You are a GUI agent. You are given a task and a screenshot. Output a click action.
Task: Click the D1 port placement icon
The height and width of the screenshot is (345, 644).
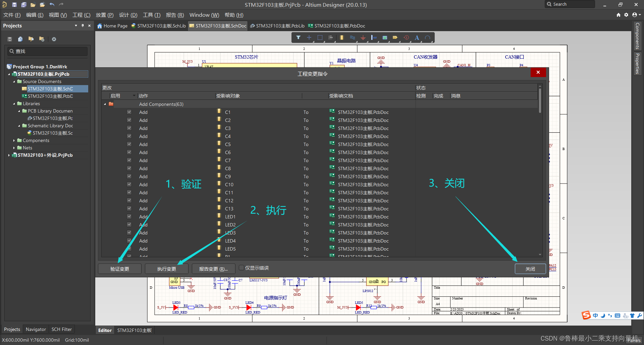395,38
